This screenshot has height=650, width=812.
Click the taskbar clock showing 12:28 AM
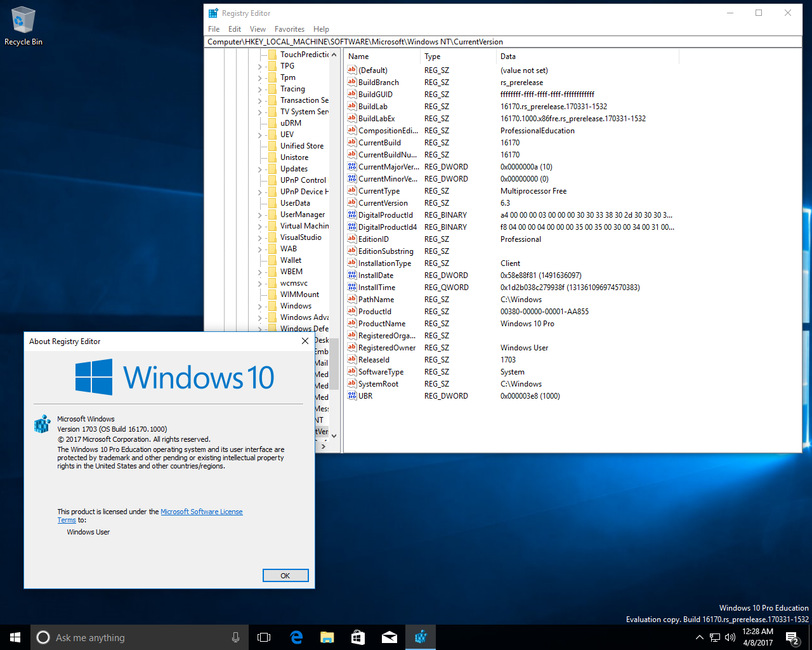point(757,637)
